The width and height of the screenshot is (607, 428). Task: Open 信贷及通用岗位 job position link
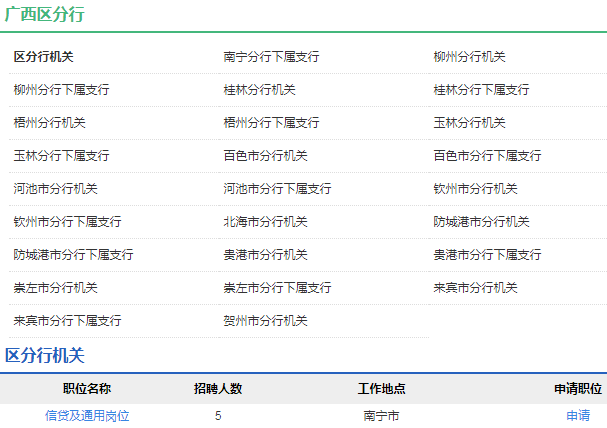pyautogui.click(x=87, y=415)
